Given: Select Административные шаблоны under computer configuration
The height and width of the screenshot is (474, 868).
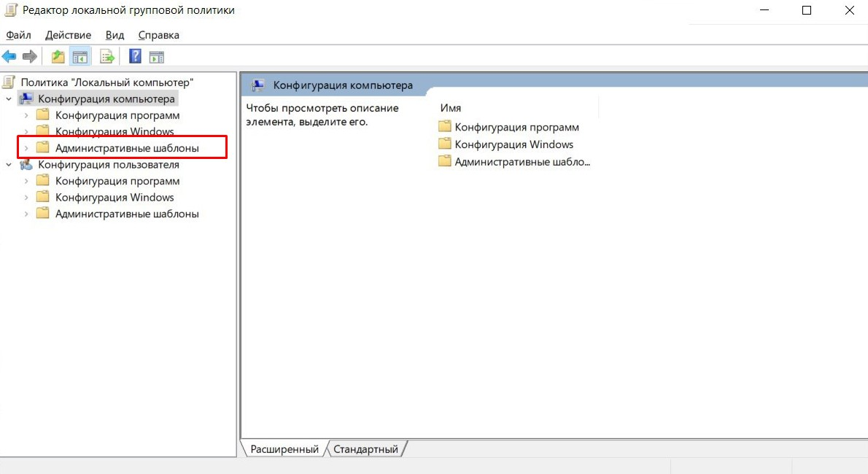Looking at the screenshot, I should click(x=127, y=148).
